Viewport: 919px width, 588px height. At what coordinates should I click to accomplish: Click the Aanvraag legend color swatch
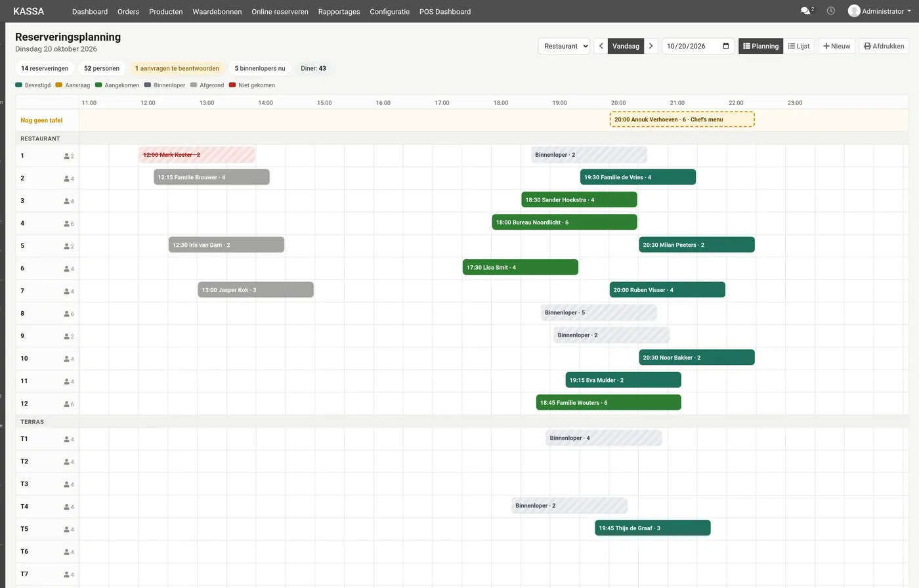coord(59,85)
